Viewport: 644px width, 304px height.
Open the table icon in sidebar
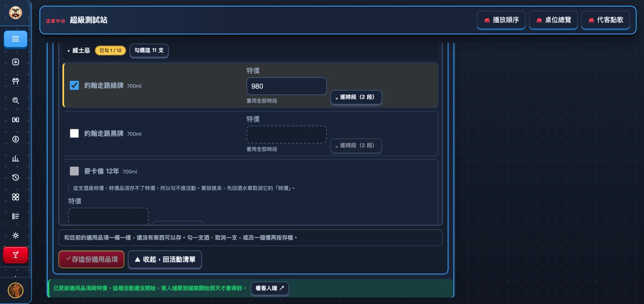point(16,81)
